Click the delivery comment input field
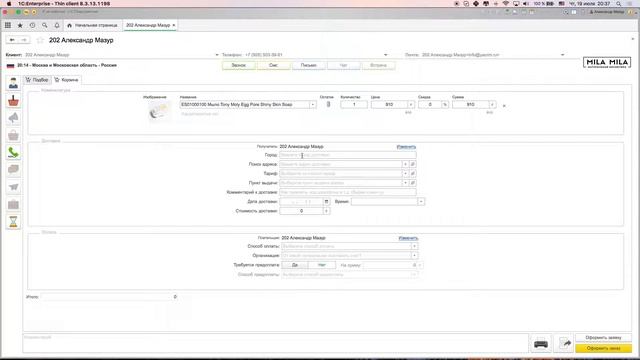The image size is (640, 360). 348,192
